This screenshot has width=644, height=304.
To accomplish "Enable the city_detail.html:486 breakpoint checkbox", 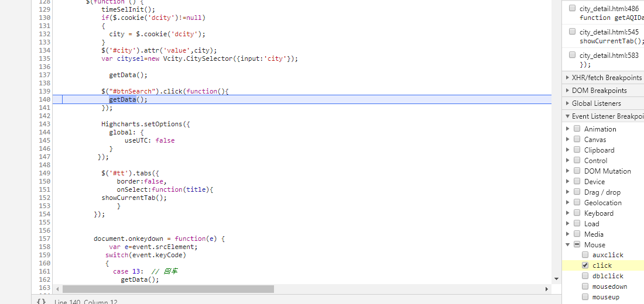I will (x=572, y=8).
